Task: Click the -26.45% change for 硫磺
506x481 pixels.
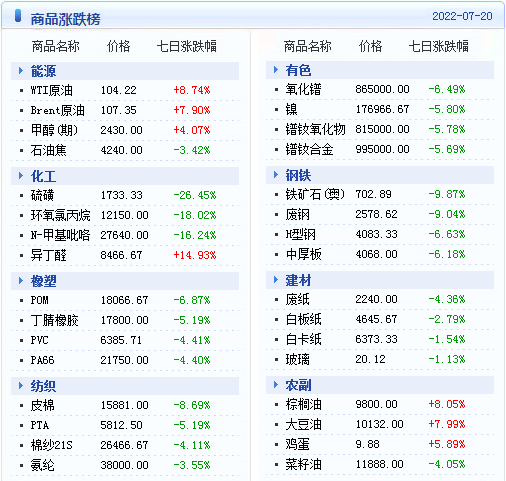Action: 195,195
